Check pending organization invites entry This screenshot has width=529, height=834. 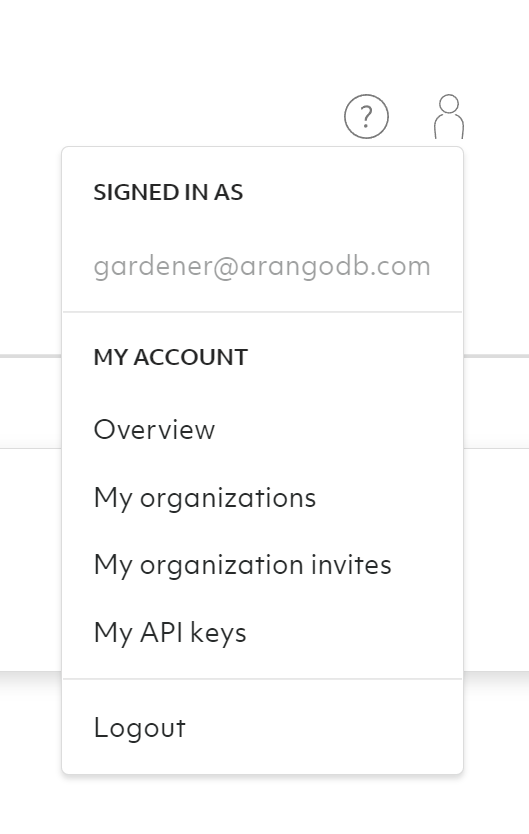pyautogui.click(x=242, y=565)
